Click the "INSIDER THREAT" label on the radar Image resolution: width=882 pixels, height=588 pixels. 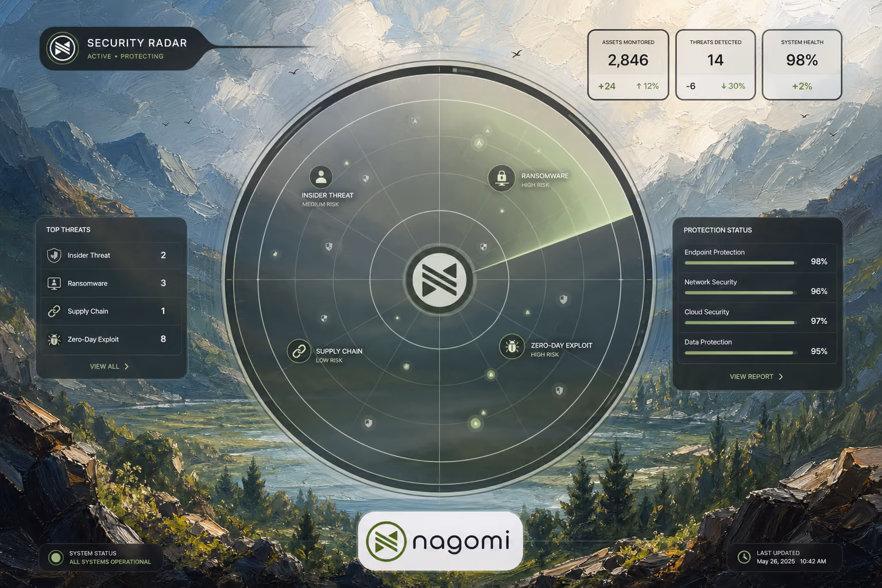tap(328, 195)
